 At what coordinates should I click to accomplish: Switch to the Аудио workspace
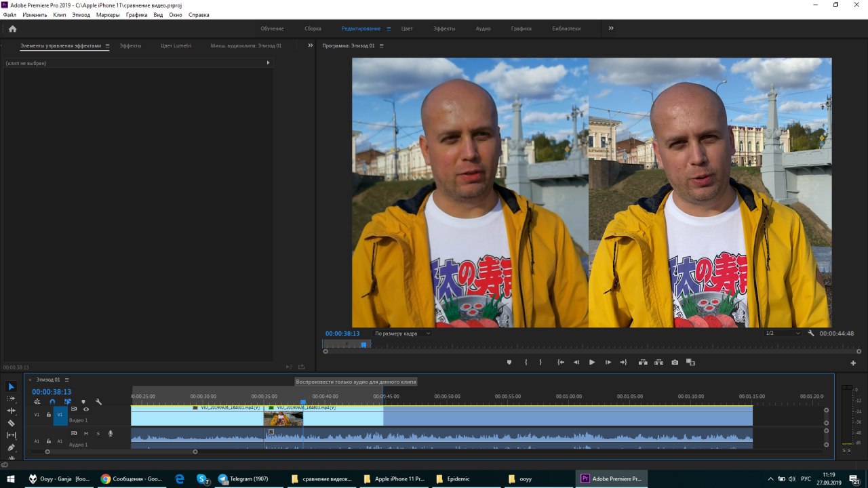pos(483,28)
